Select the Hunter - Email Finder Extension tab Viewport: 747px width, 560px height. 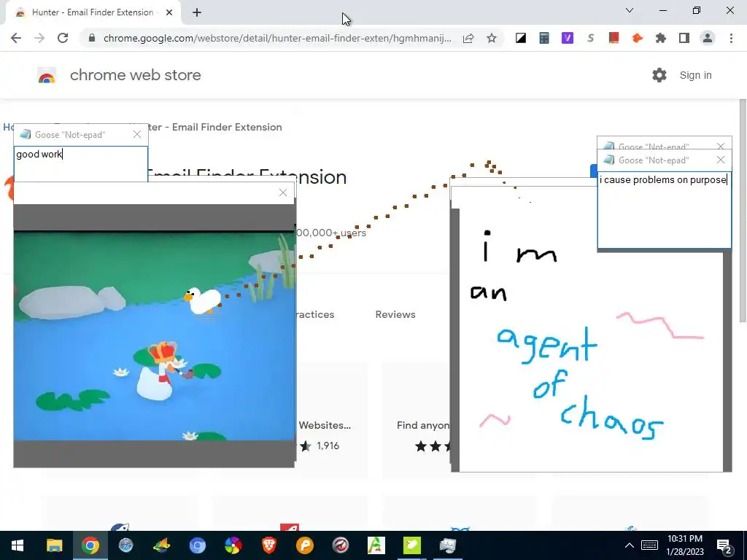[x=93, y=13]
